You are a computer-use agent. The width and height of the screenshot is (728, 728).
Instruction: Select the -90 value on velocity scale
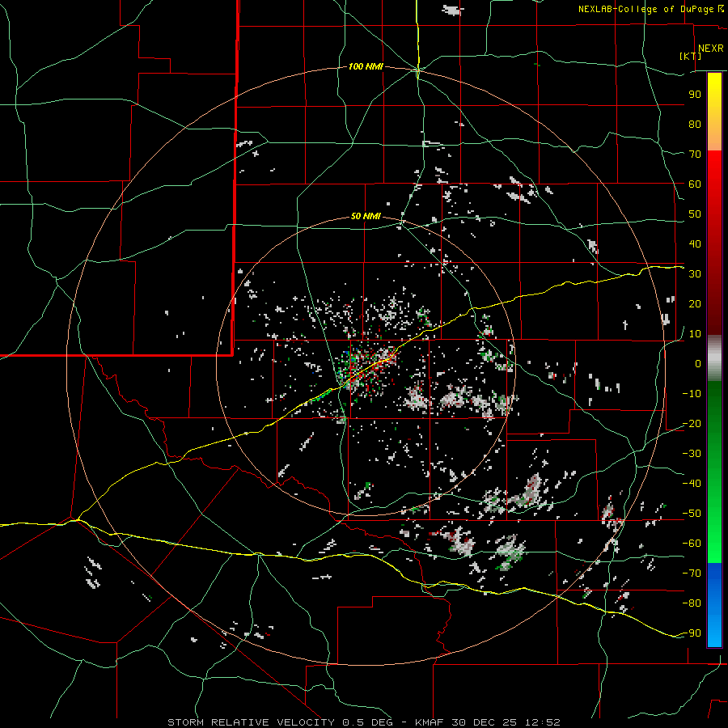point(692,633)
